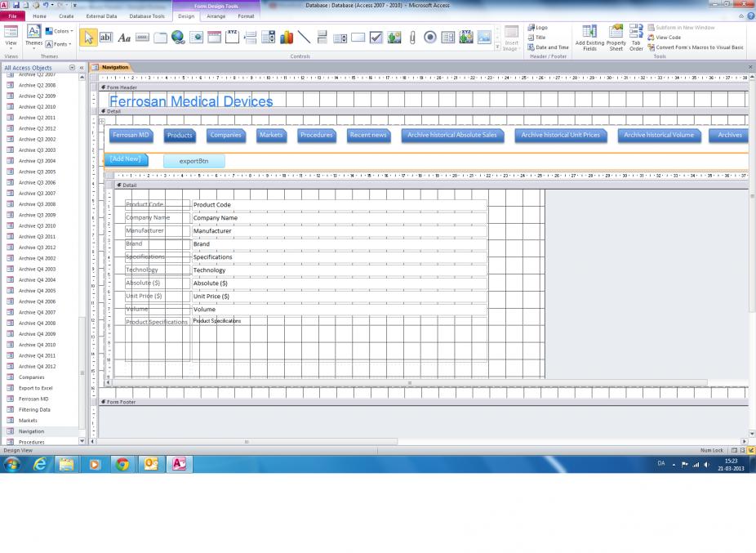Insert Date and Time
Screen dimensions: 756x553
(x=548, y=47)
